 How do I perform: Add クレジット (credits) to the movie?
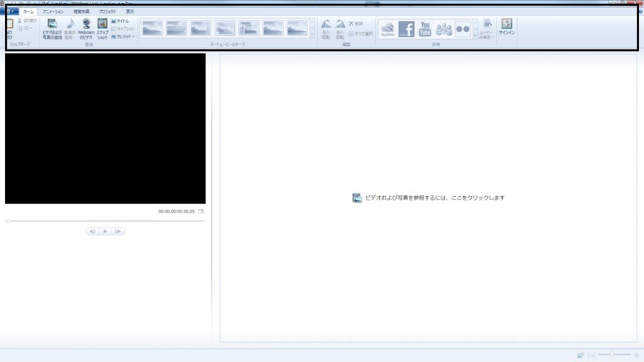click(x=121, y=36)
